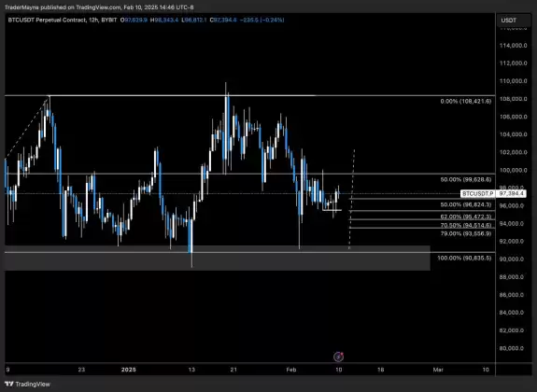Image resolution: width=537 pixels, height=392 pixels.
Task: Open BTCUSDT Perpetual Contract symbol title
Action: pyautogui.click(x=47, y=21)
